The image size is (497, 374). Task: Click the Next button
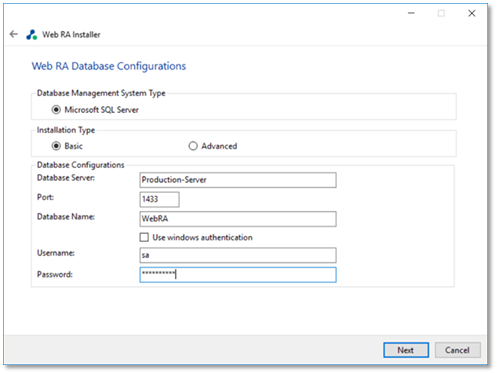coord(406,350)
